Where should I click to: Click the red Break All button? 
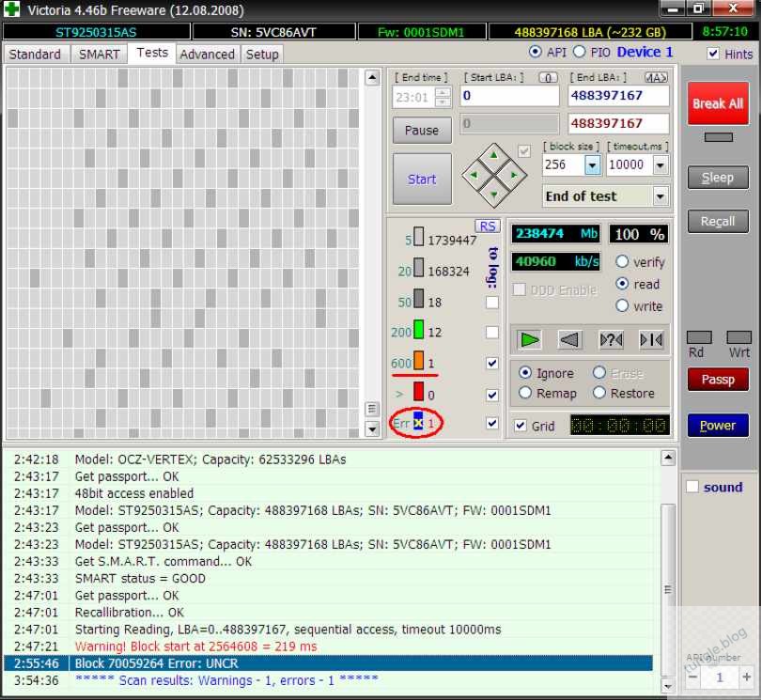pyautogui.click(x=718, y=103)
